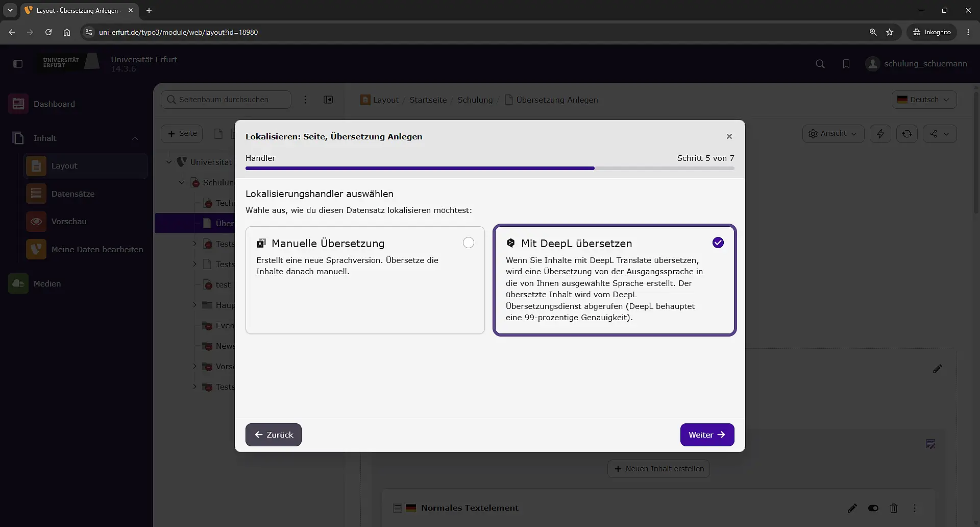The width and height of the screenshot is (980, 527).
Task: Delete Normales Textelement with trash icon
Action: pos(894,508)
